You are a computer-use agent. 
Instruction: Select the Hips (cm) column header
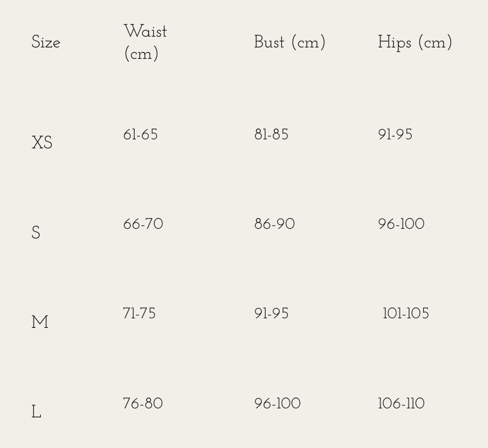415,43
